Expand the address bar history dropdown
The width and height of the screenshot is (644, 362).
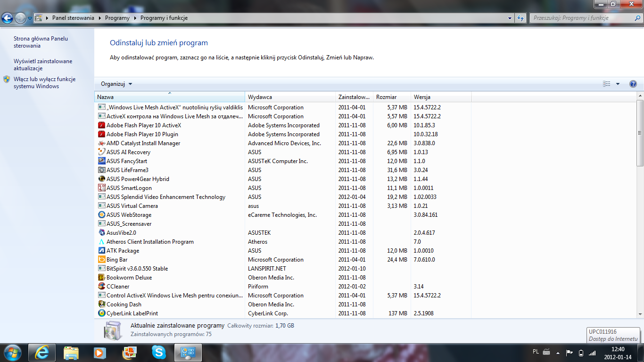click(x=510, y=18)
